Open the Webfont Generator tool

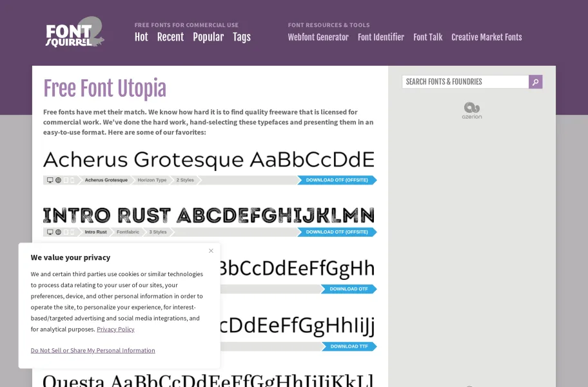318,37
